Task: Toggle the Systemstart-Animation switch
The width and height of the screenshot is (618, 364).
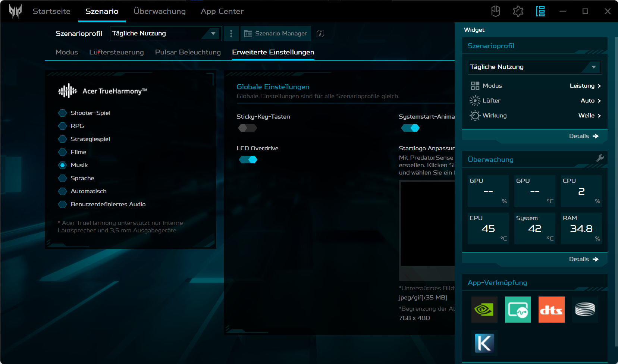Action: [x=410, y=128]
